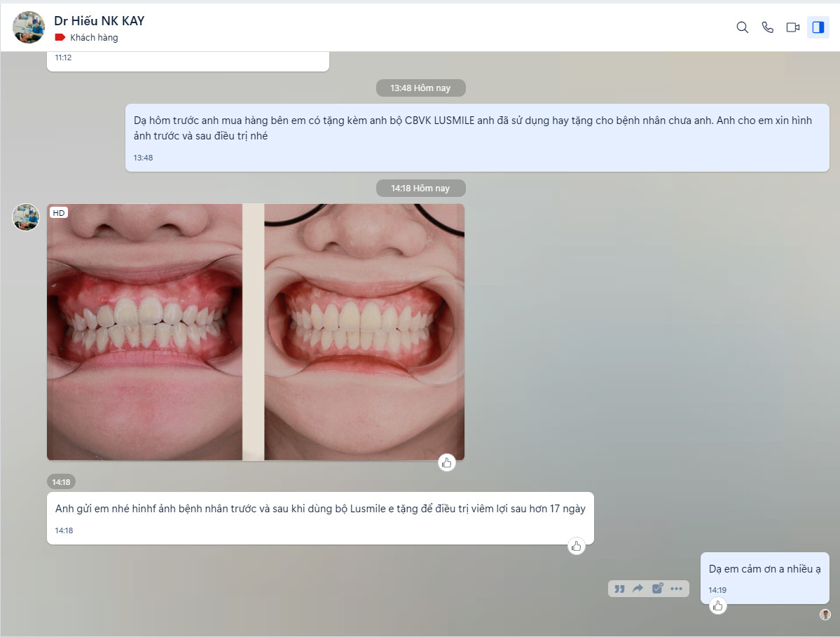Viewport: 840px width, 637px height.
Task: Start a voice call with Dr Hiếu
Action: [x=768, y=27]
